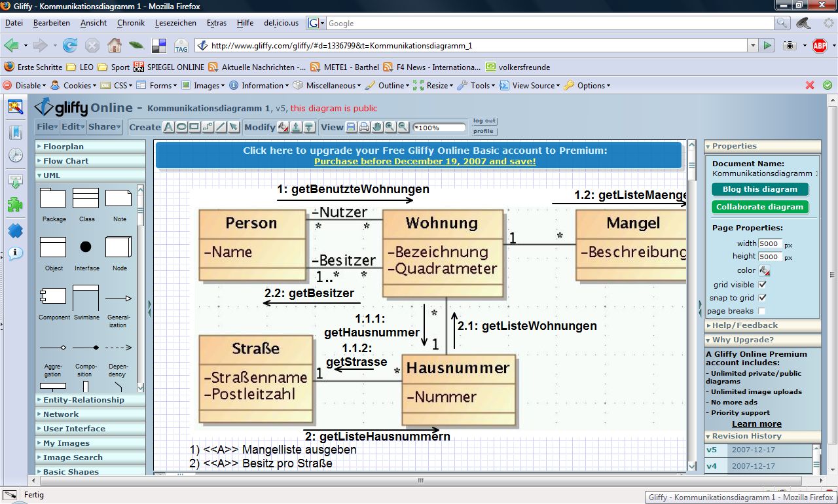Click the send to back icon
The image size is (838, 504).
coord(310,127)
